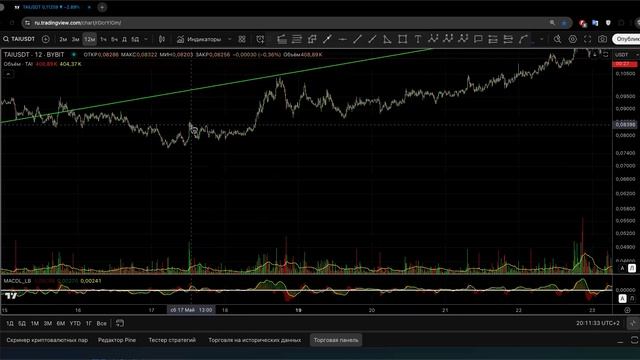Screen dimensions: 640x360
Task: Select the 1М date range
Action: click(35, 323)
